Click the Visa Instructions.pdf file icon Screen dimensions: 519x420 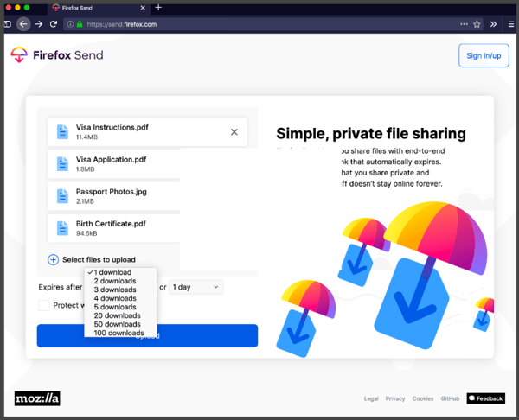tap(62, 132)
